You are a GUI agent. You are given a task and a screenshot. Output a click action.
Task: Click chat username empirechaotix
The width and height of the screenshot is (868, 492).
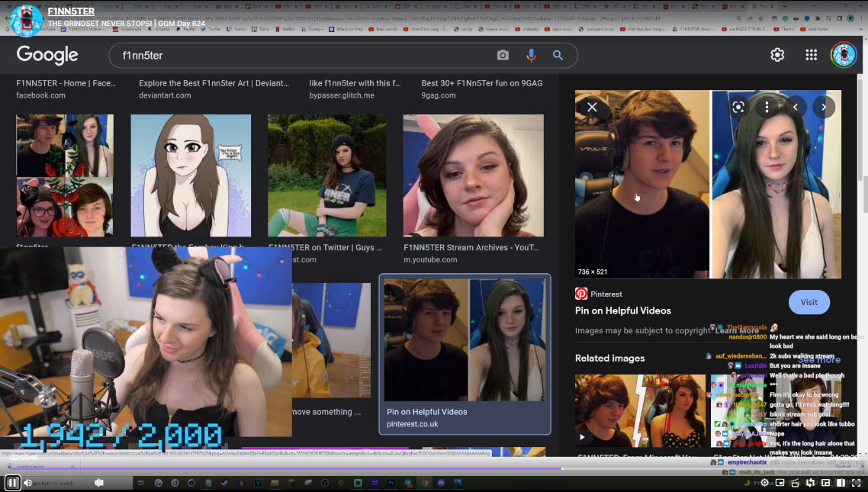coord(747,462)
